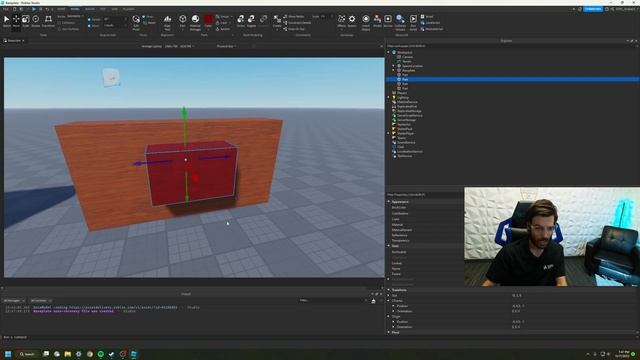Open the Collision Groups editor
This screenshot has width=640, height=360.
400,23
